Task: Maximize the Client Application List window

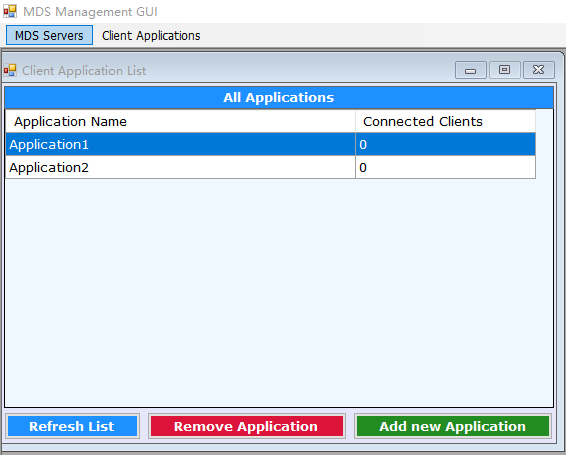Action: point(504,70)
